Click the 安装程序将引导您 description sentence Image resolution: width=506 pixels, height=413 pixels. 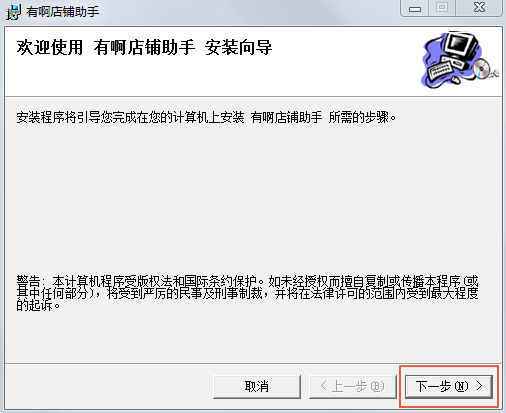(x=206, y=117)
